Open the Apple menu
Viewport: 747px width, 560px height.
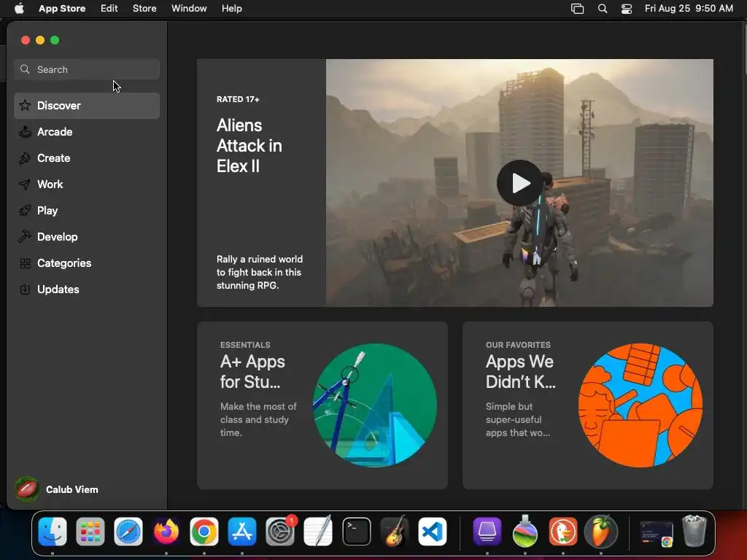click(19, 9)
